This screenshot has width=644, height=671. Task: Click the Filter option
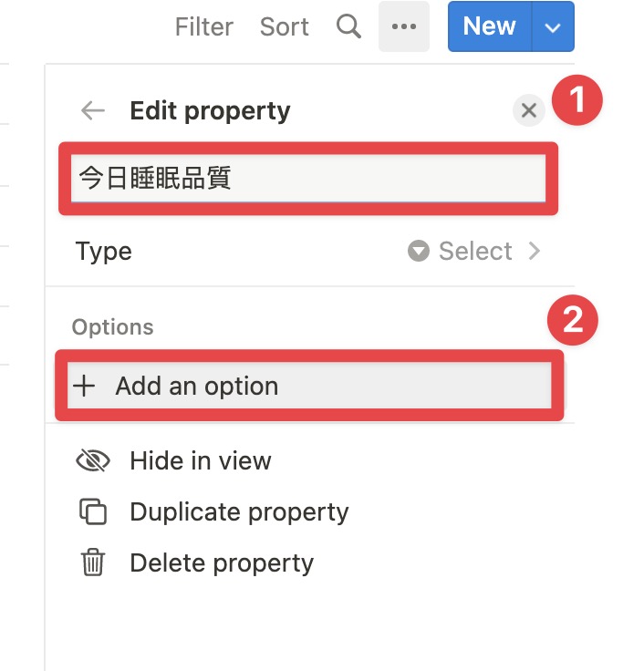click(x=204, y=26)
